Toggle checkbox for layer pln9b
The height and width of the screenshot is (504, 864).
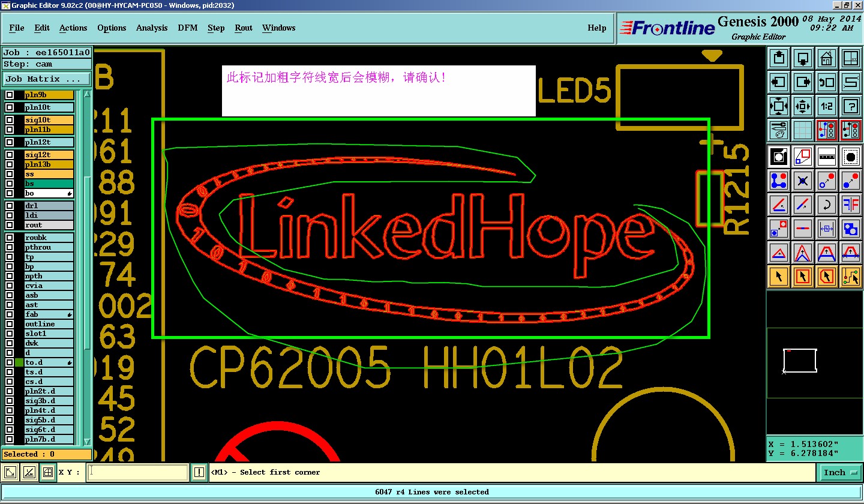(10, 95)
